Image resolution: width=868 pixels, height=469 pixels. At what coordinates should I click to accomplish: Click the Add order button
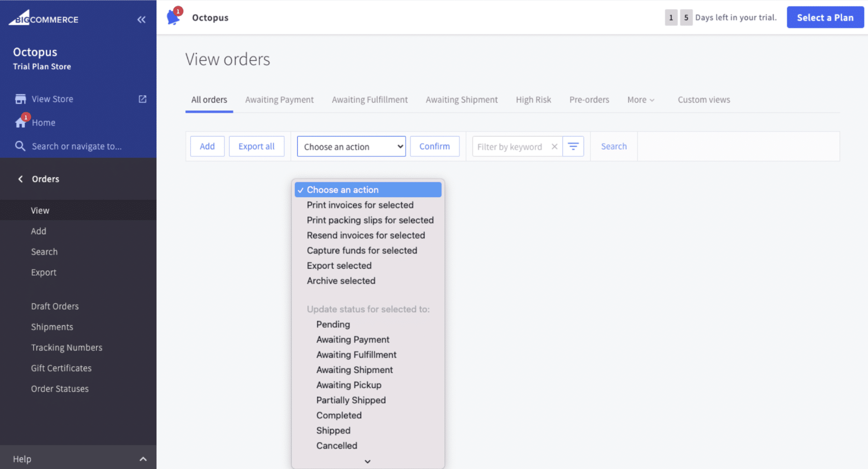pos(207,146)
